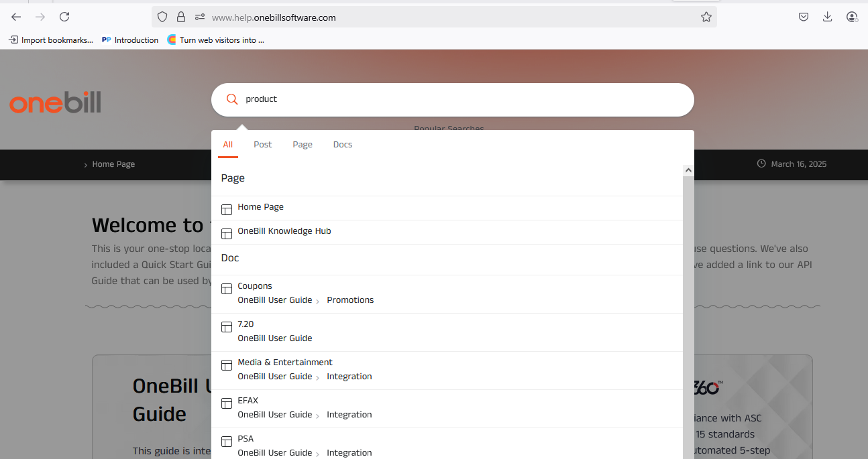
Task: Bookmark this page with the star icon
Action: click(706, 17)
